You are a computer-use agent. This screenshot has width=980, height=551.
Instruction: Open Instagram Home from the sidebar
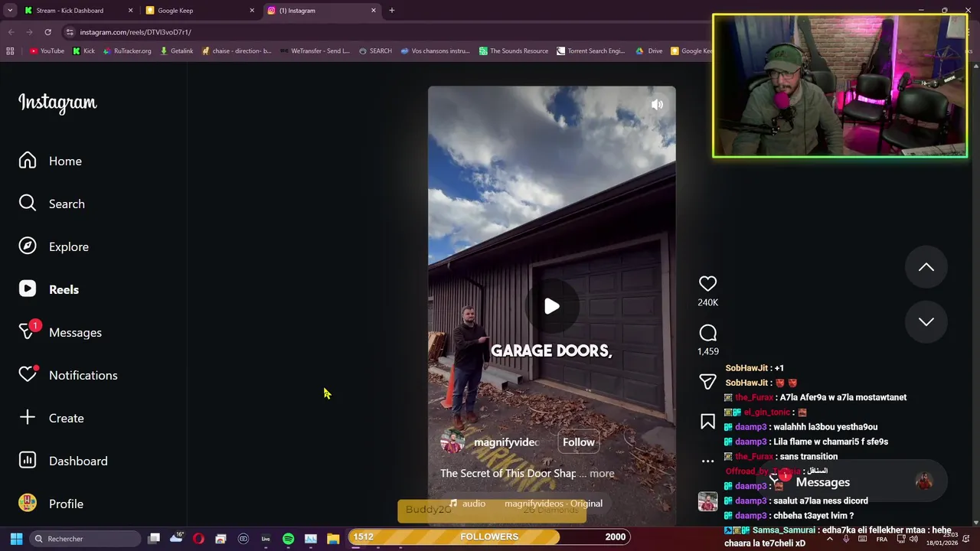pos(51,161)
